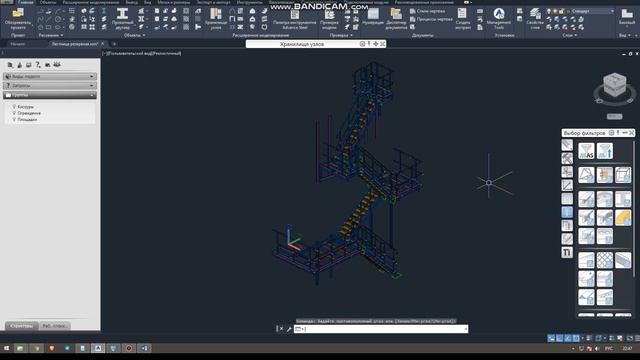Viewport: 640px width, 360px height.
Task: Click the Bandicam record icon on taskbar
Action: (x=129, y=348)
